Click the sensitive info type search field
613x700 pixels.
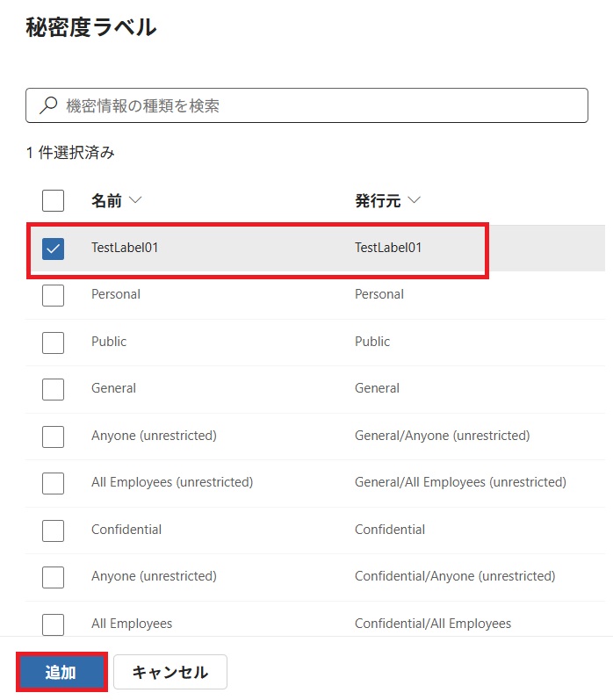coord(316,105)
